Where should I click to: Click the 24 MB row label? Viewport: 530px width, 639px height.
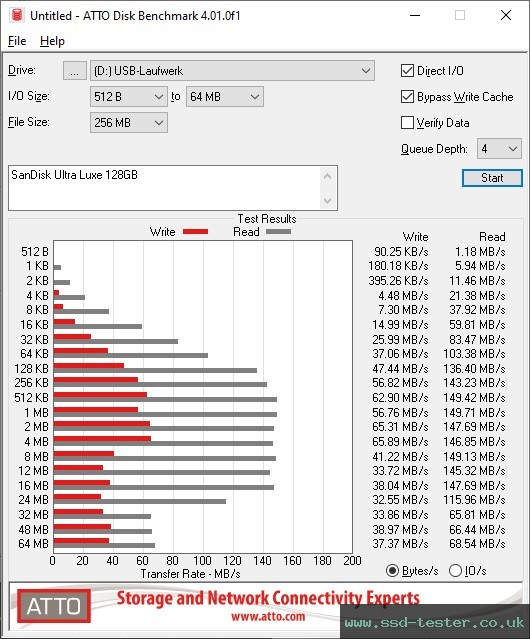[x=33, y=500]
